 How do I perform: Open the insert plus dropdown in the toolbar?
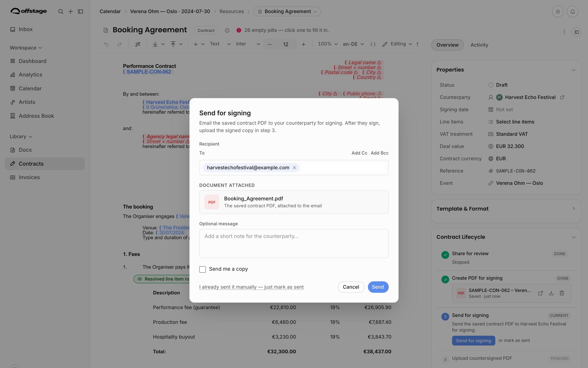199,44
